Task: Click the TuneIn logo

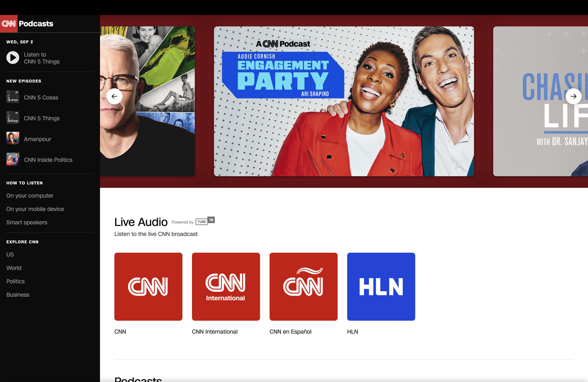Action: click(x=205, y=221)
